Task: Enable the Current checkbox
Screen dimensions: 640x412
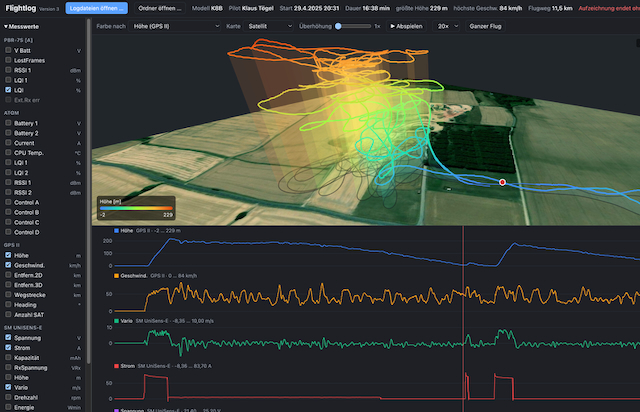Action: 8,143
